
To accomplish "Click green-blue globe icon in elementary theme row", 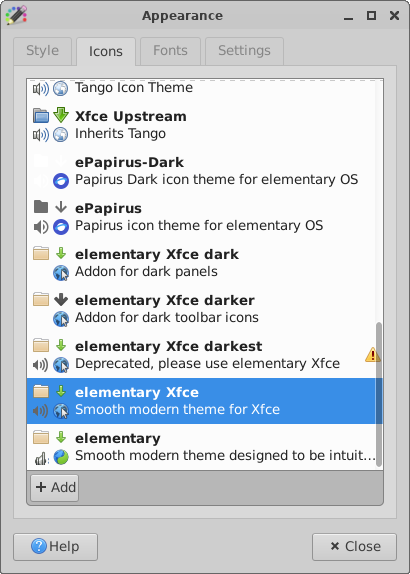I will point(61,457).
